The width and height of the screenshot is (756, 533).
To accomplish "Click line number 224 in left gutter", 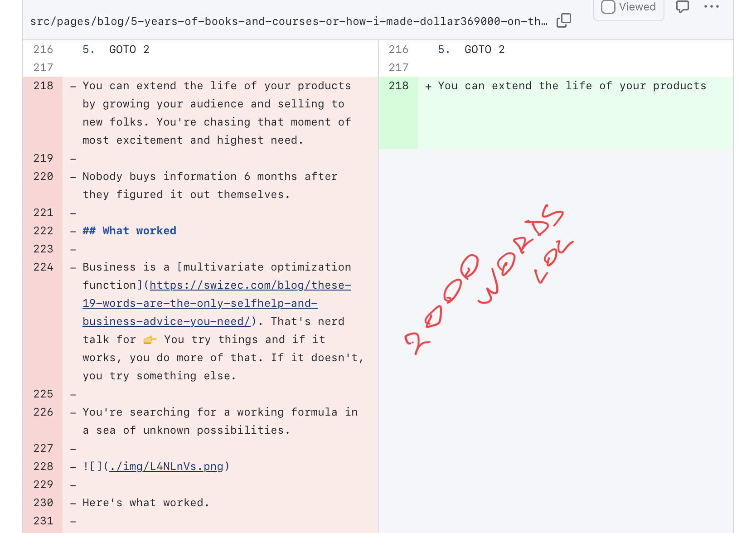I will (x=43, y=267).
